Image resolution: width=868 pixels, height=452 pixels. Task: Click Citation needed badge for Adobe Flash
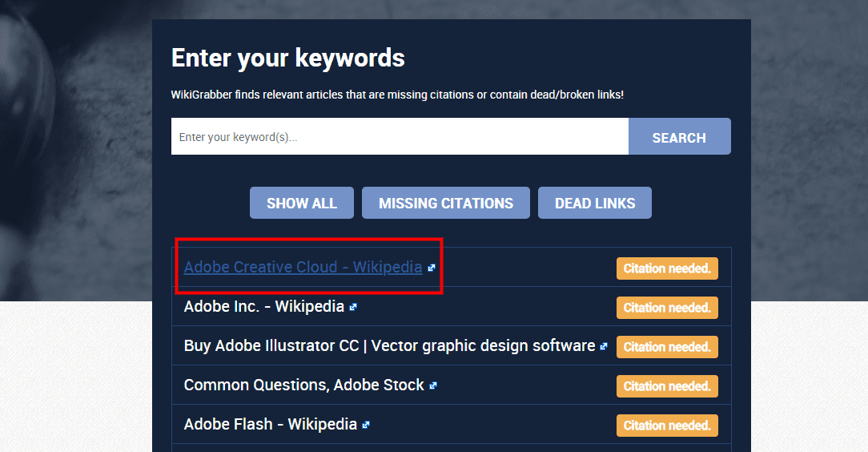(x=667, y=426)
